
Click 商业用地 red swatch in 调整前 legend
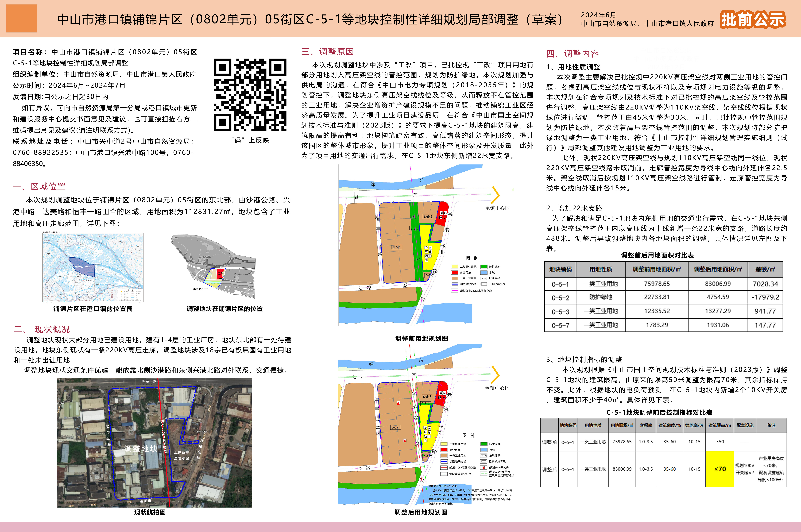455,272
